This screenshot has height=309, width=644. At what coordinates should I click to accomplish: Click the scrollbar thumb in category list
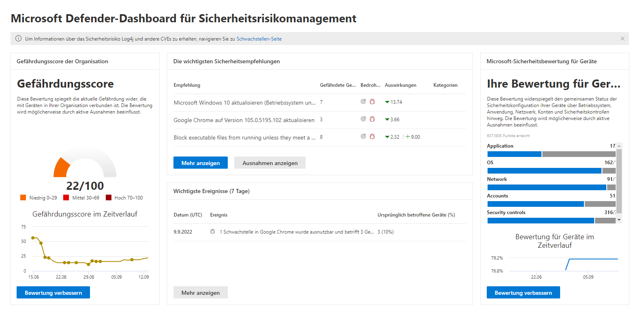[x=619, y=181]
